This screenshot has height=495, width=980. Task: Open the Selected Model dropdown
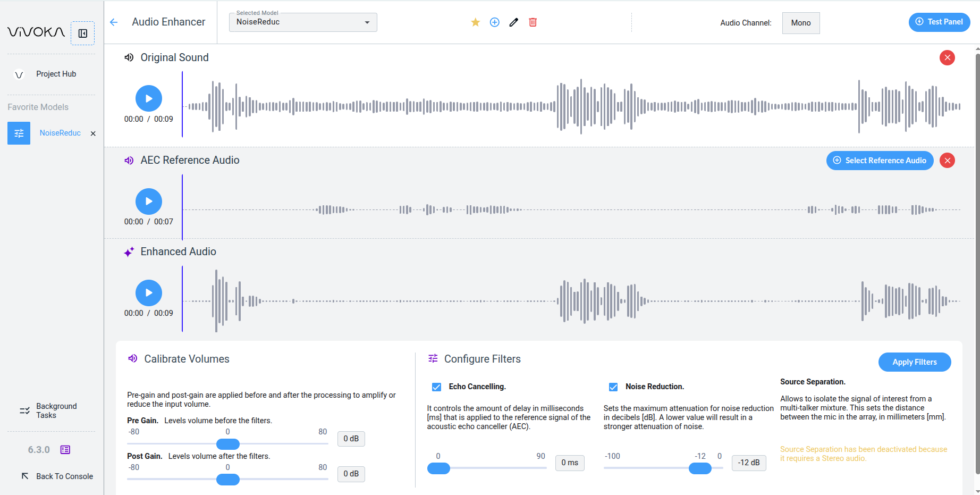click(303, 22)
